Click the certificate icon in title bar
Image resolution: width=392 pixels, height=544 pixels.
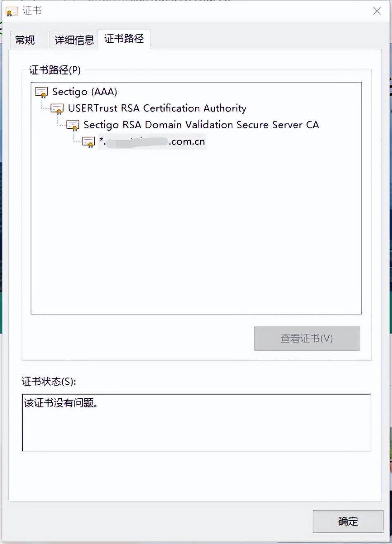coord(12,11)
